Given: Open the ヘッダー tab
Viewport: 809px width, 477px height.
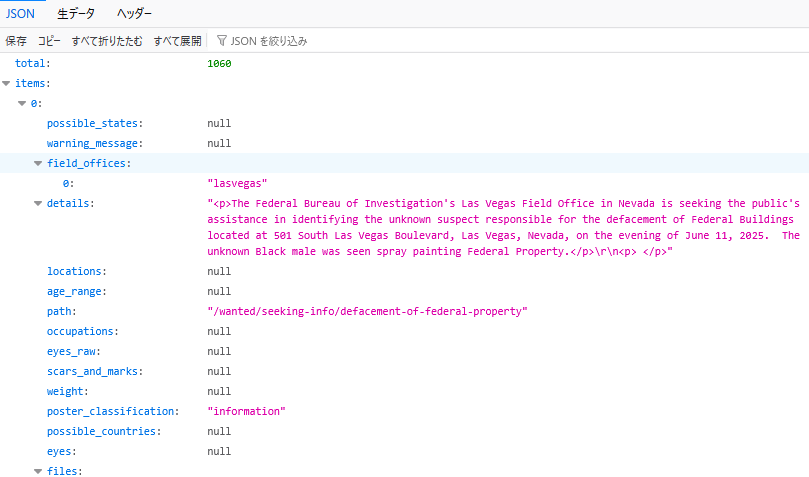Looking at the screenshot, I should pos(134,14).
